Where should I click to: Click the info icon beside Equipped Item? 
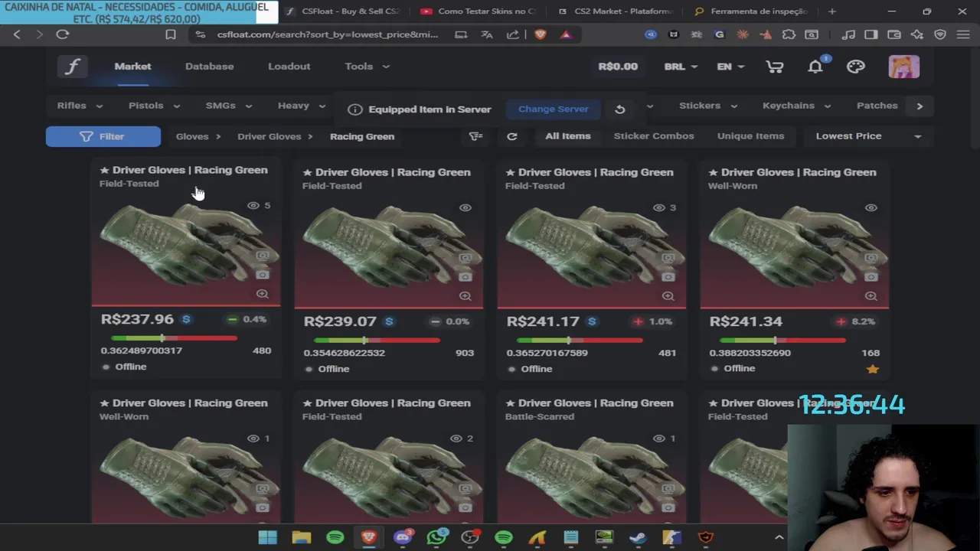coord(354,109)
